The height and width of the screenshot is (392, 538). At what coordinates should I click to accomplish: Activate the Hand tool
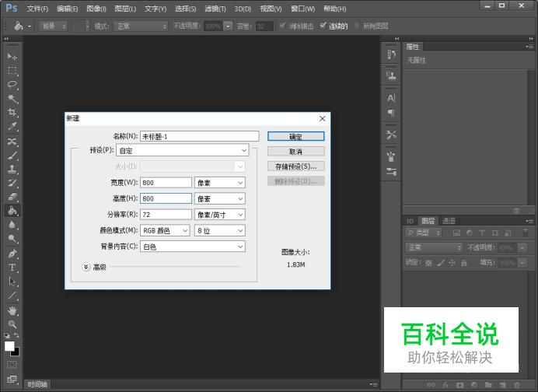click(12, 310)
